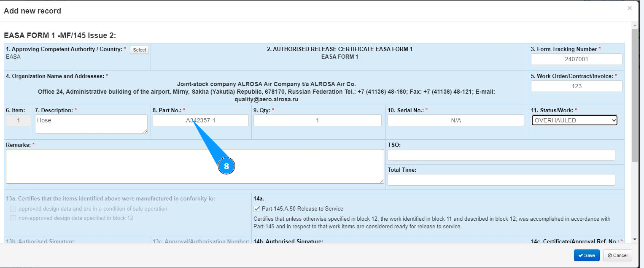Cancel adding the record
This screenshot has width=644, height=268.
pos(617,255)
